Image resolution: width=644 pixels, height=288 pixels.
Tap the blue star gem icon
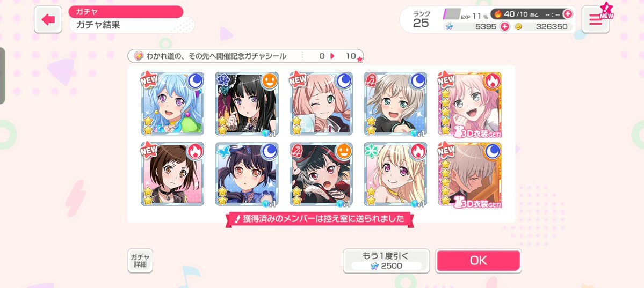click(x=450, y=27)
